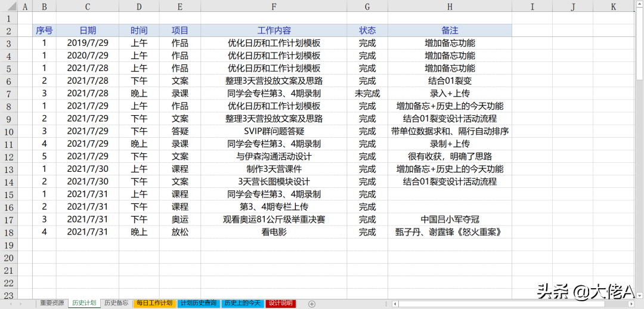The width and height of the screenshot is (644, 309).
Task: Select row 19 header
Action: (x=10, y=245)
